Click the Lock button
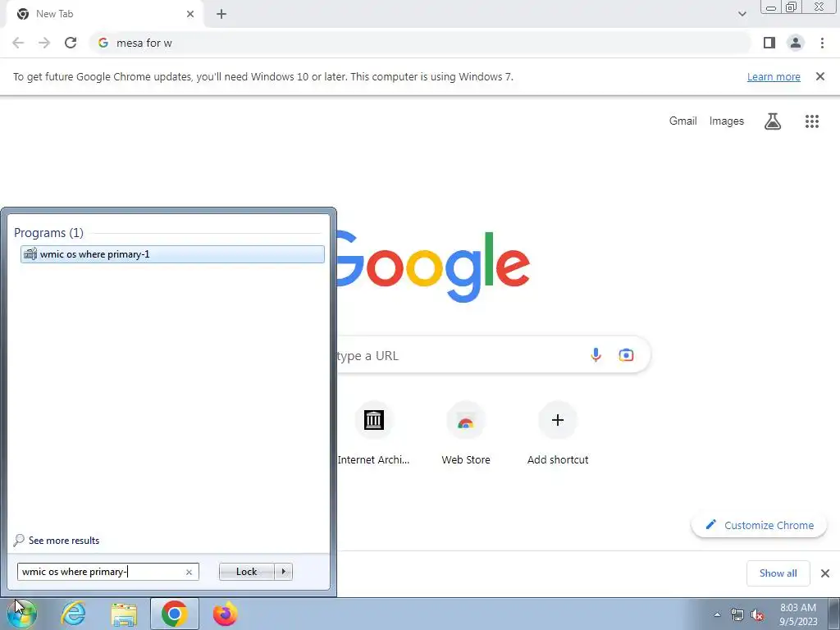Image resolution: width=840 pixels, height=630 pixels. (x=246, y=572)
